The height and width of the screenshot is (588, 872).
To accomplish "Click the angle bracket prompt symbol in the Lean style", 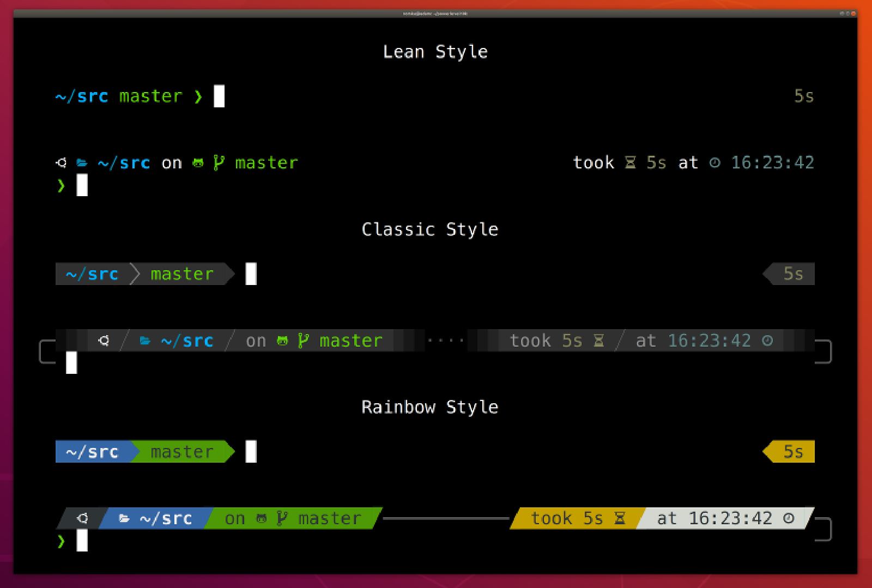I will [198, 96].
